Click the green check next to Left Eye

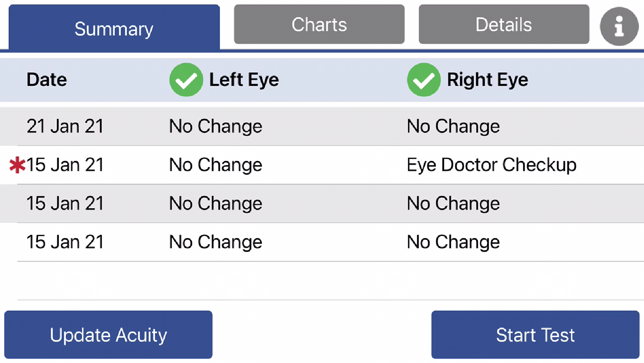(x=186, y=80)
